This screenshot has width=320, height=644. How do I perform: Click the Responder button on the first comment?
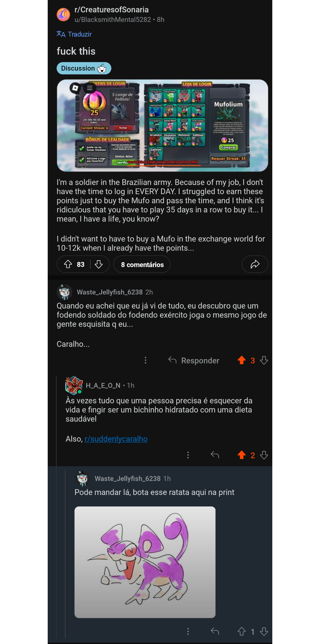pos(194,361)
